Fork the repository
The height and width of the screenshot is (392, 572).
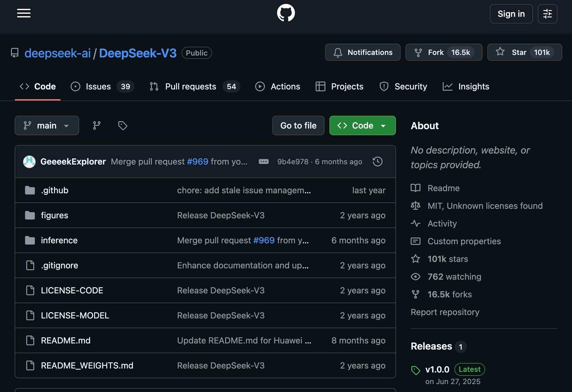[x=444, y=52]
